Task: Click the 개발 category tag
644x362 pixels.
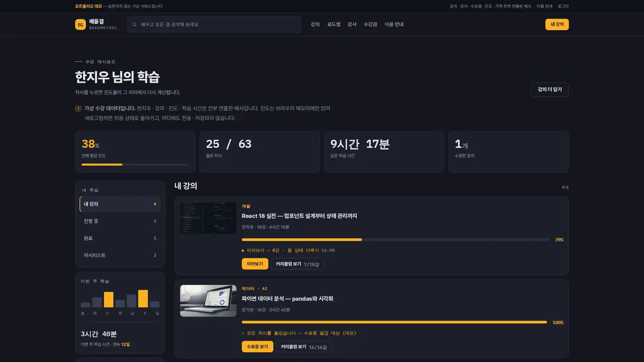Action: coord(246,206)
